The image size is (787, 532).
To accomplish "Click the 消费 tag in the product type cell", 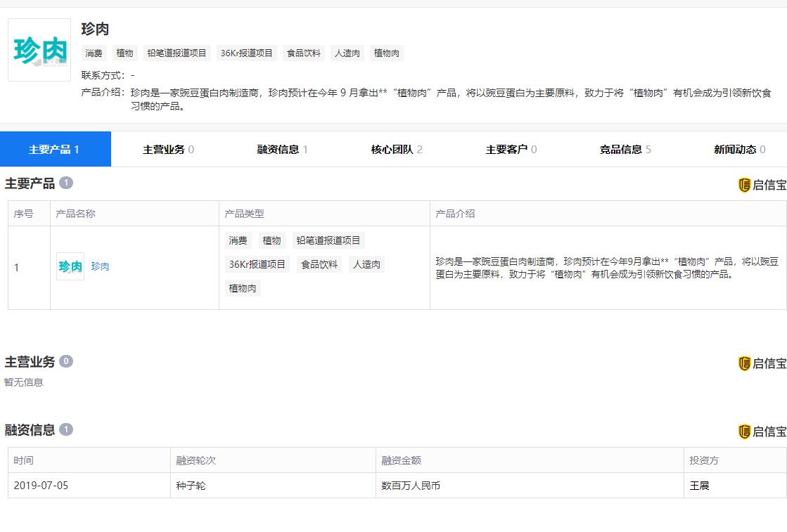I will coord(238,240).
